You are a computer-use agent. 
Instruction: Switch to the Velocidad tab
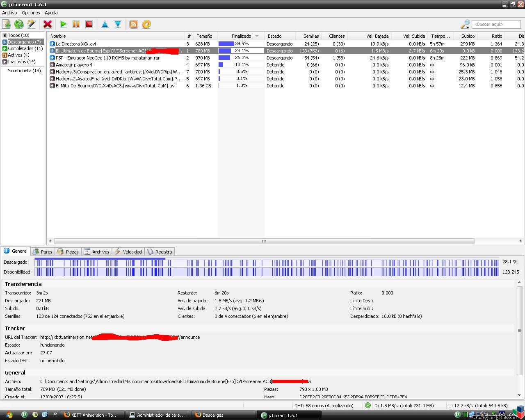[x=128, y=251]
